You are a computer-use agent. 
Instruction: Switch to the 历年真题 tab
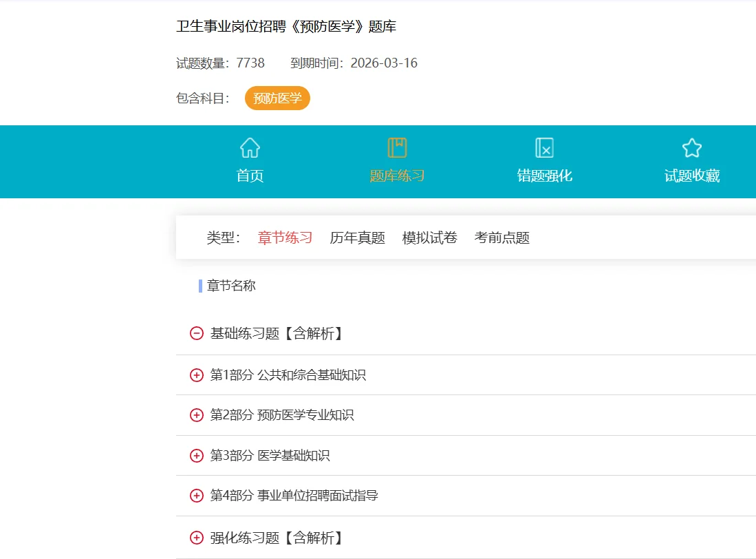click(356, 237)
